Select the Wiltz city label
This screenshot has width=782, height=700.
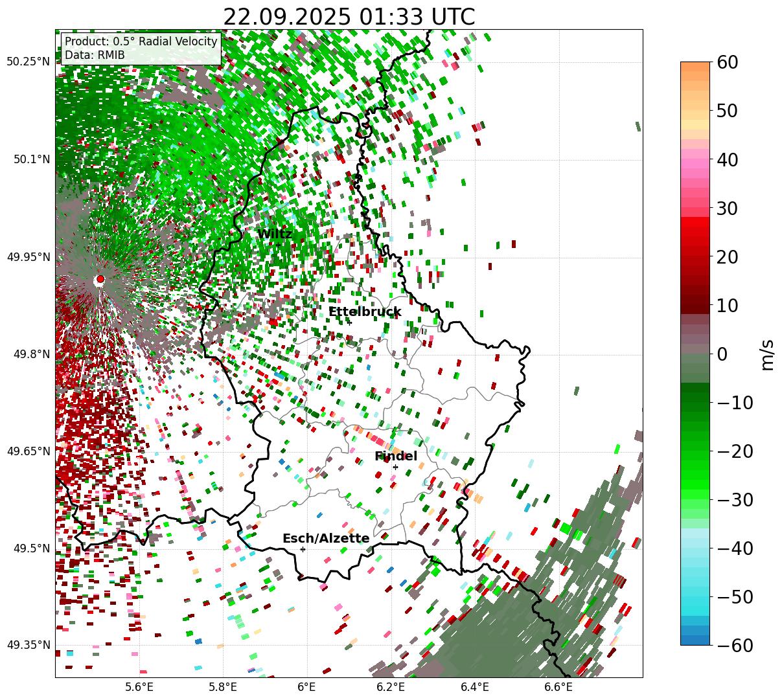click(275, 234)
